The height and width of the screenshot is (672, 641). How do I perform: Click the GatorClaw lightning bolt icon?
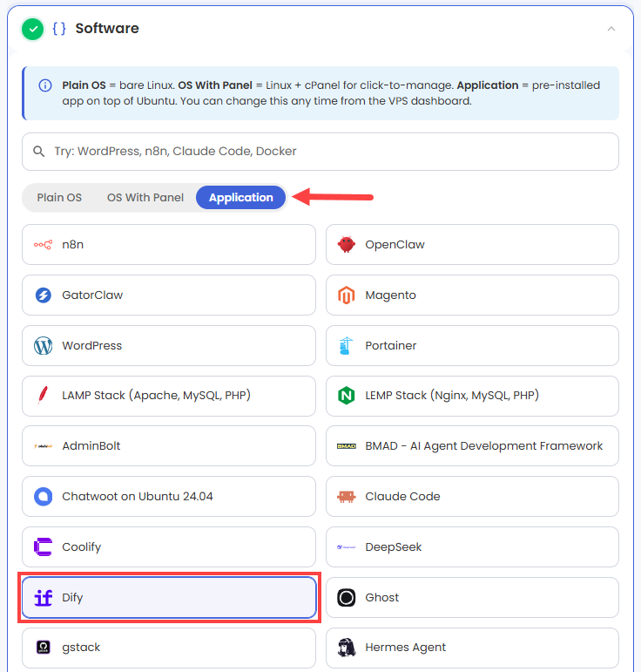(43, 295)
